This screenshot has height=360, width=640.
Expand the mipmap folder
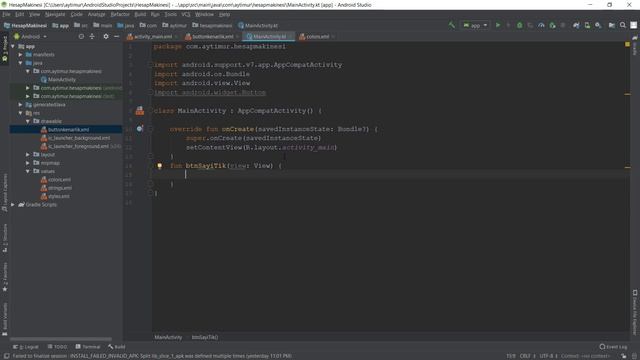(x=28, y=163)
